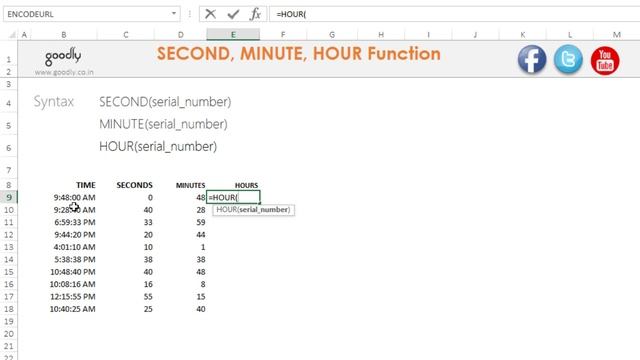Click the TIME column heading cell
The width and height of the screenshot is (640, 360).
click(64, 185)
